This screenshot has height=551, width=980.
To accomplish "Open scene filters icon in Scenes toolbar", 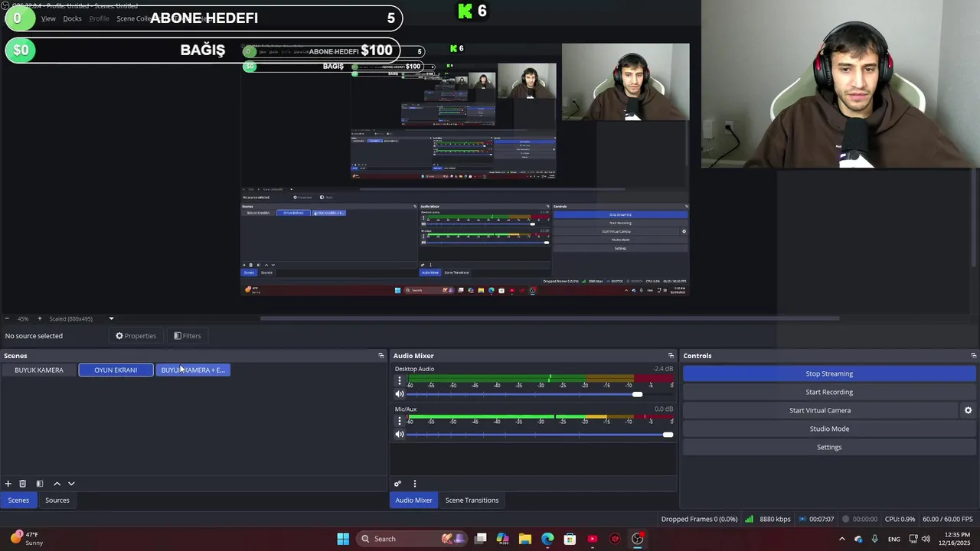I will [x=40, y=484].
